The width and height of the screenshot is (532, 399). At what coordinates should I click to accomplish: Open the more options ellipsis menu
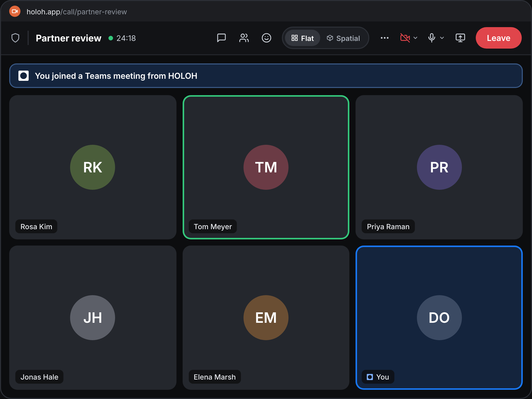(x=384, y=38)
